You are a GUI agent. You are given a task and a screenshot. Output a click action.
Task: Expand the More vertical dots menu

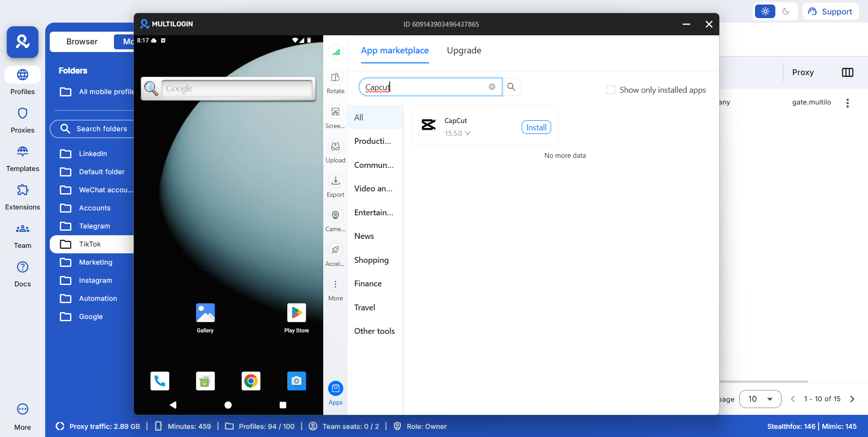pos(335,285)
